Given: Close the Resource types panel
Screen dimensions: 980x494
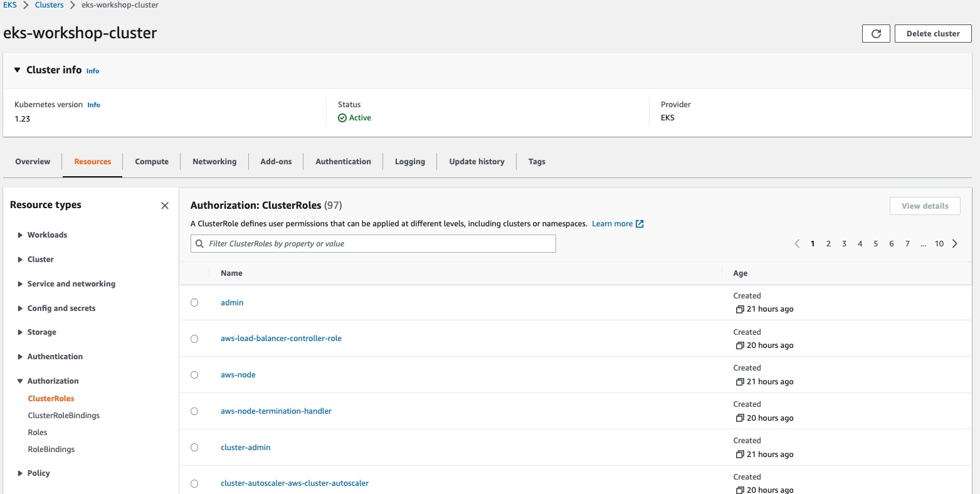Looking at the screenshot, I should coord(165,206).
